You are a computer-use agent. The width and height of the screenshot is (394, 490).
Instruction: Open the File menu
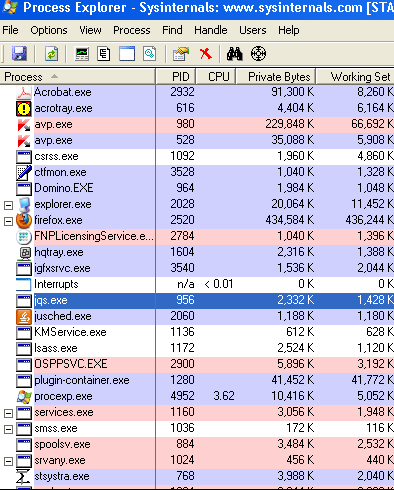point(10,30)
